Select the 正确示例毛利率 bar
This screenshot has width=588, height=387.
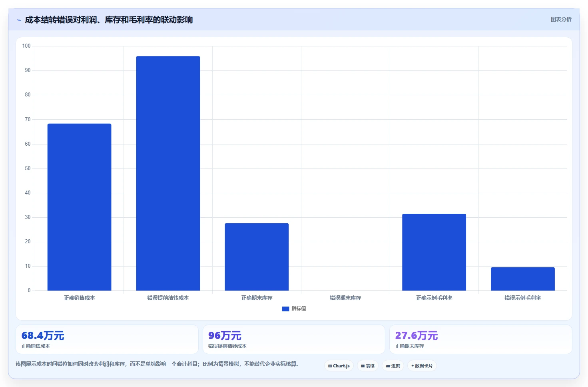click(434, 252)
